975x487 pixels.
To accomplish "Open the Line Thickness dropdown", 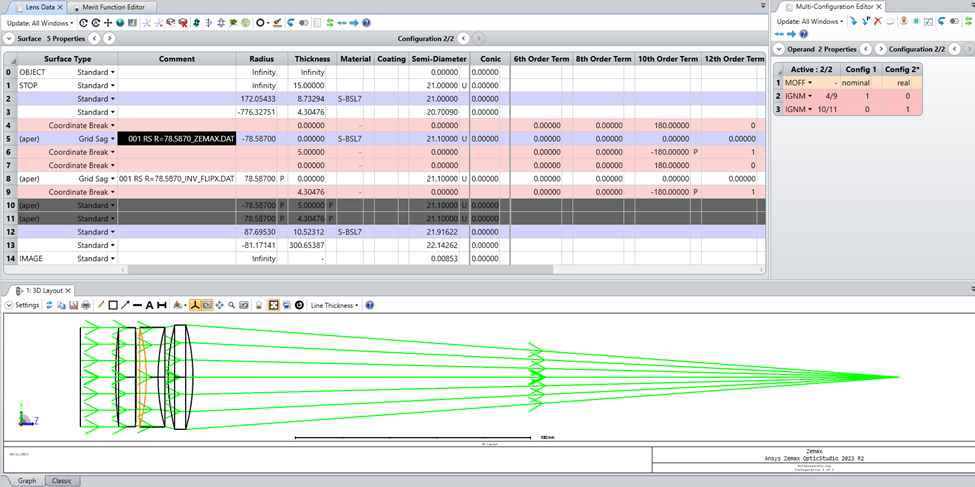I will pos(334,305).
